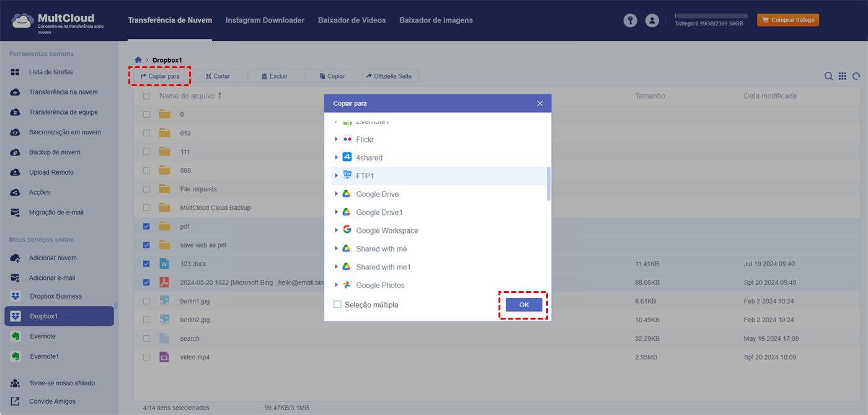Enable the Seleção múltipla checkbox
This screenshot has height=415, width=868.
[x=338, y=305]
